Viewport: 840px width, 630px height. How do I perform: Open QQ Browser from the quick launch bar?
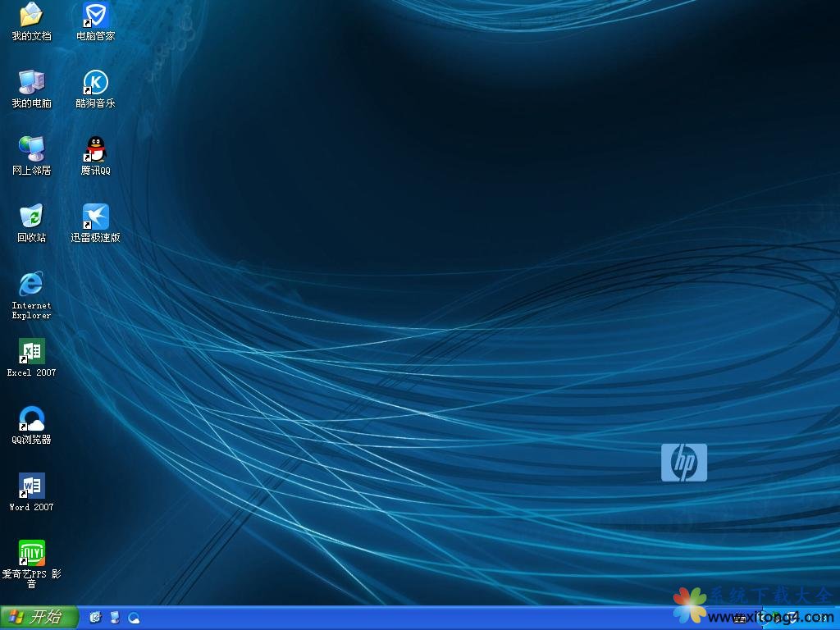pos(134,618)
